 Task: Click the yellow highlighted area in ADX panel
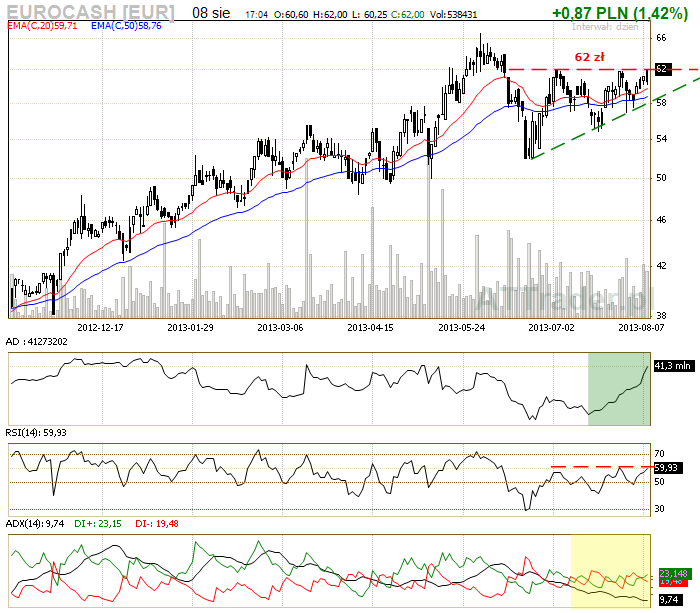(610, 571)
